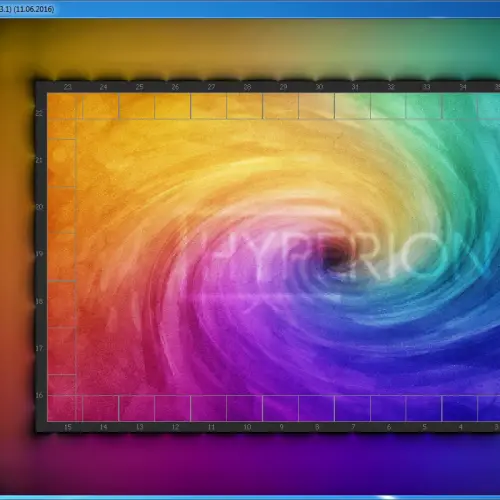Click LED zone 33 on top edge
The height and width of the screenshot is (500, 500).
pyautogui.click(x=424, y=106)
